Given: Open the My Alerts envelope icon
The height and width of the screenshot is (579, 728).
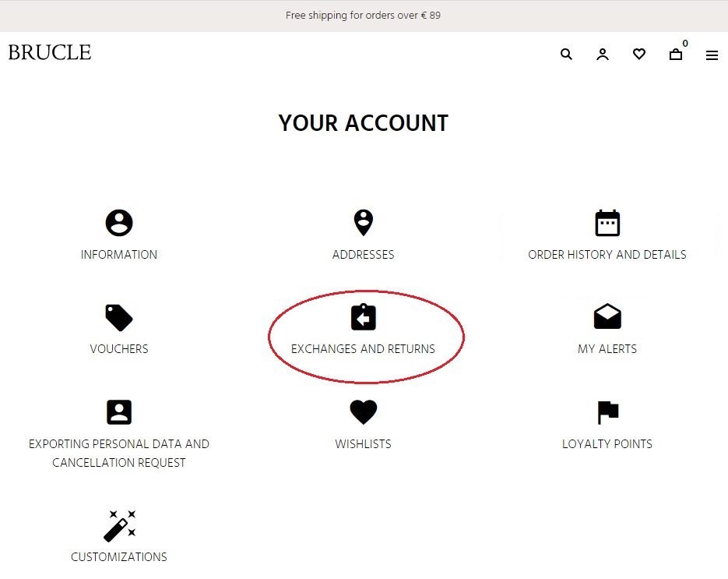Looking at the screenshot, I should point(607,317).
